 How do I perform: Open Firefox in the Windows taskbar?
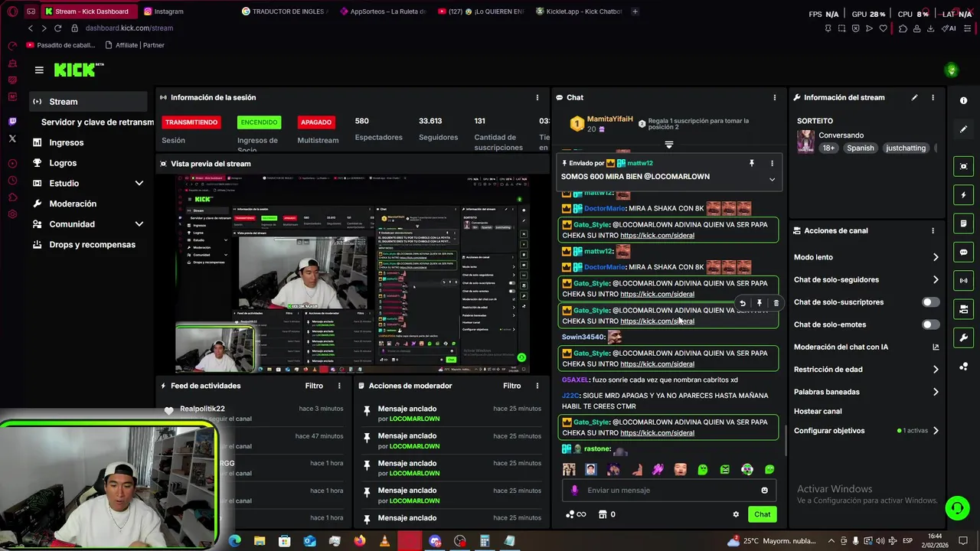[x=360, y=541]
